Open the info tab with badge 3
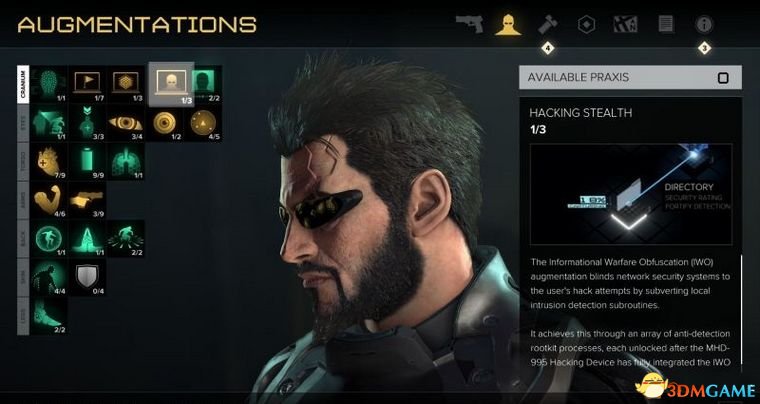The image size is (760, 404). point(704,24)
